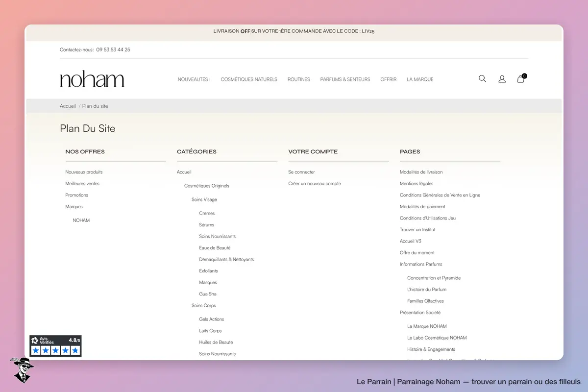This screenshot has height=392, width=588.
Task: Open Trouver un Institut page
Action: click(417, 230)
